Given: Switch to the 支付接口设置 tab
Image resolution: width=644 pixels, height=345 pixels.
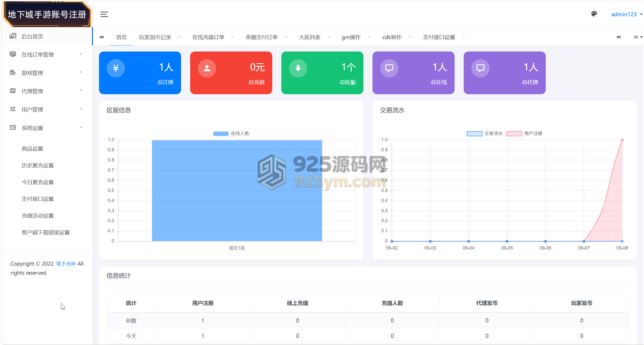Looking at the screenshot, I should click(439, 37).
